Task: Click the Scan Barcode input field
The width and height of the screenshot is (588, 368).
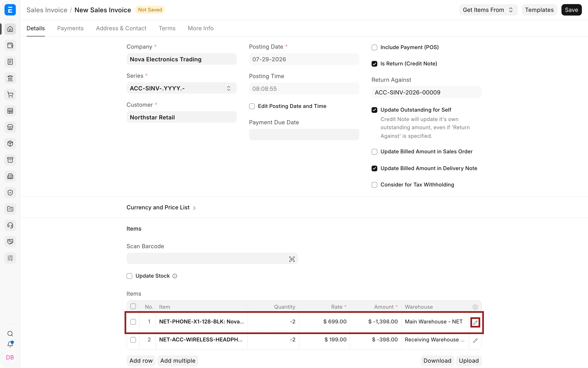Action: pos(212,258)
